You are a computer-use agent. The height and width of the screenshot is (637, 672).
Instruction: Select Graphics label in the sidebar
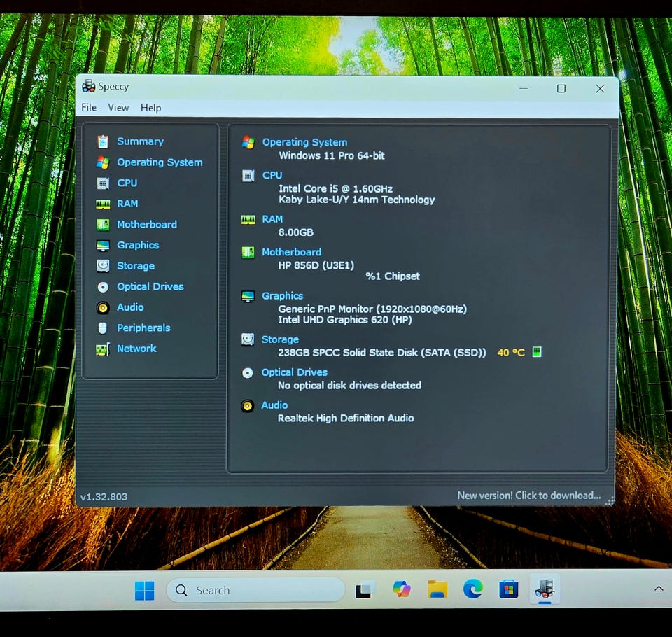click(x=138, y=245)
